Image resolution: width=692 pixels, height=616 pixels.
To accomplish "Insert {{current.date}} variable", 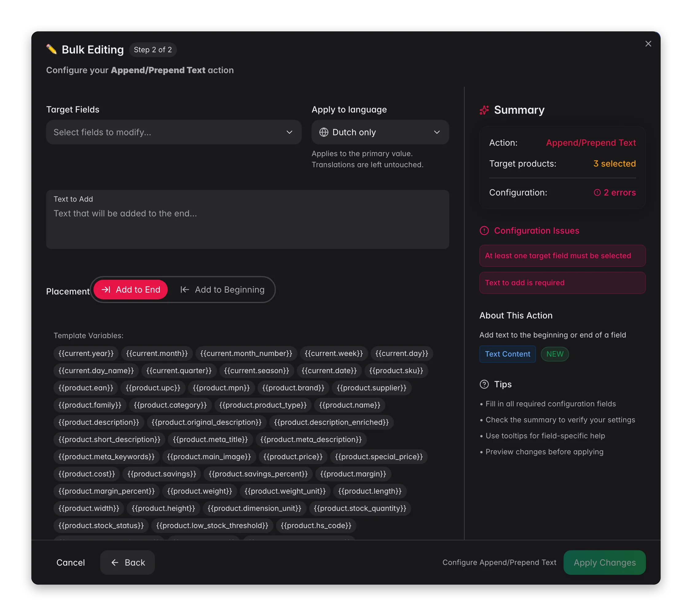I will pyautogui.click(x=329, y=370).
